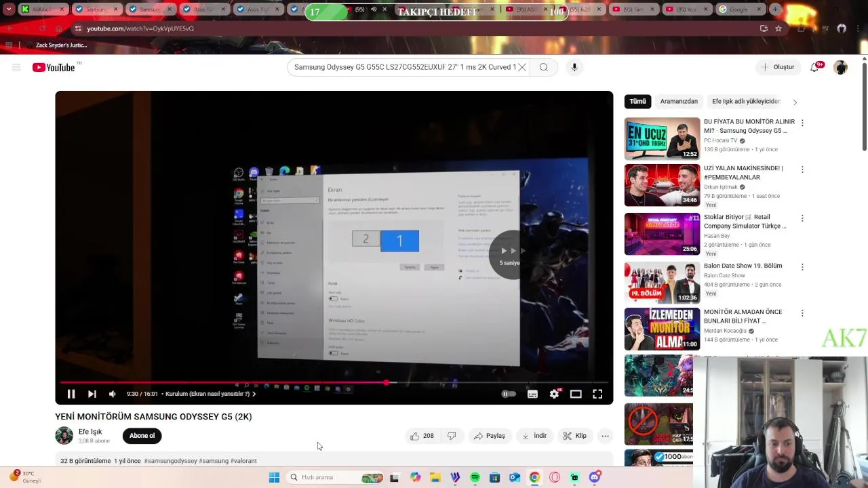Open Spotify from the taskbar
Image resolution: width=868 pixels, height=488 pixels.
[475, 477]
